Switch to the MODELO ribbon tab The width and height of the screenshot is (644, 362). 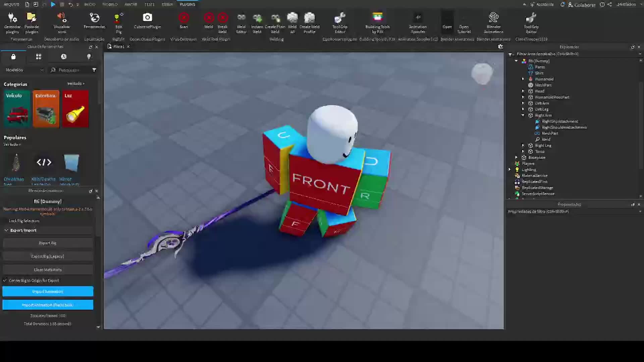click(110, 4)
